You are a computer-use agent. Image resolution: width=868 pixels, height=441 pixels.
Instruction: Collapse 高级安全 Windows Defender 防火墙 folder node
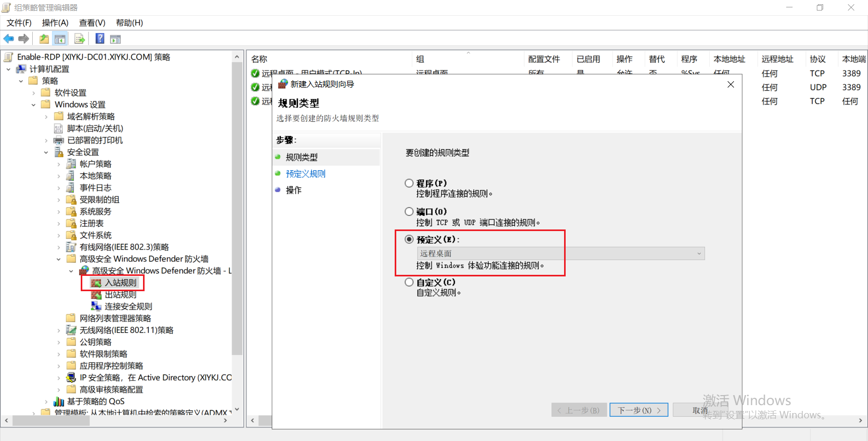click(59, 259)
